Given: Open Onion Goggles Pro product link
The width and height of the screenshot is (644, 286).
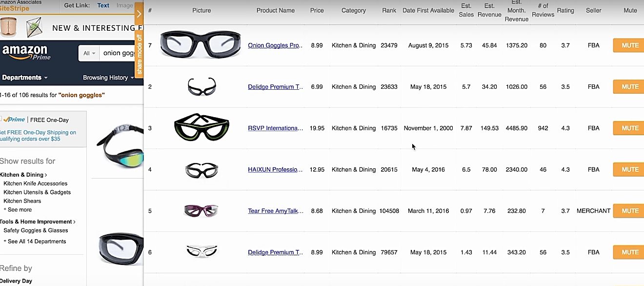Looking at the screenshot, I should pos(276,45).
